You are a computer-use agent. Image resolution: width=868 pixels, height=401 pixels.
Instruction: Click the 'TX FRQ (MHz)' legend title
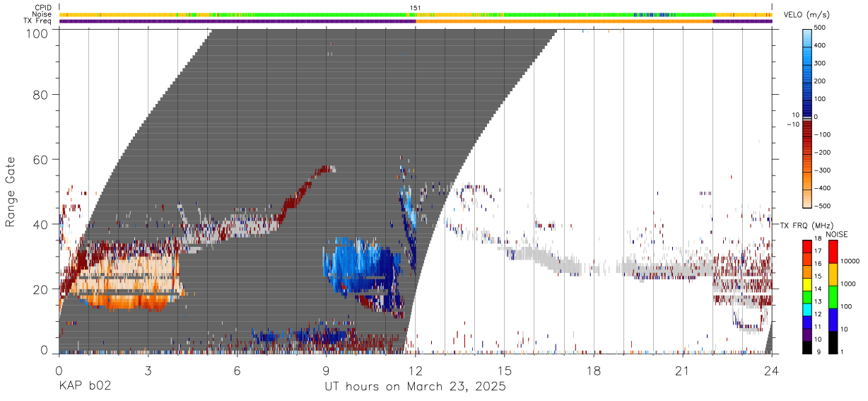coord(807,225)
